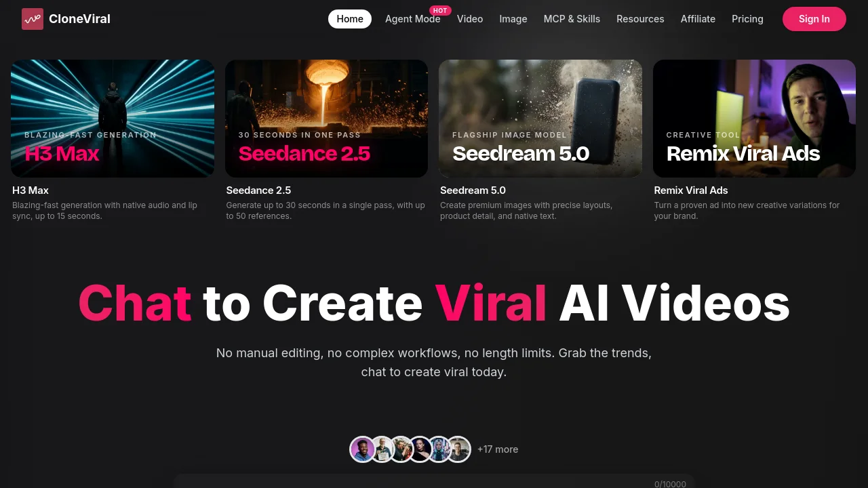This screenshot has width=868, height=488.
Task: Click the '+17 more' label
Action: click(498, 449)
